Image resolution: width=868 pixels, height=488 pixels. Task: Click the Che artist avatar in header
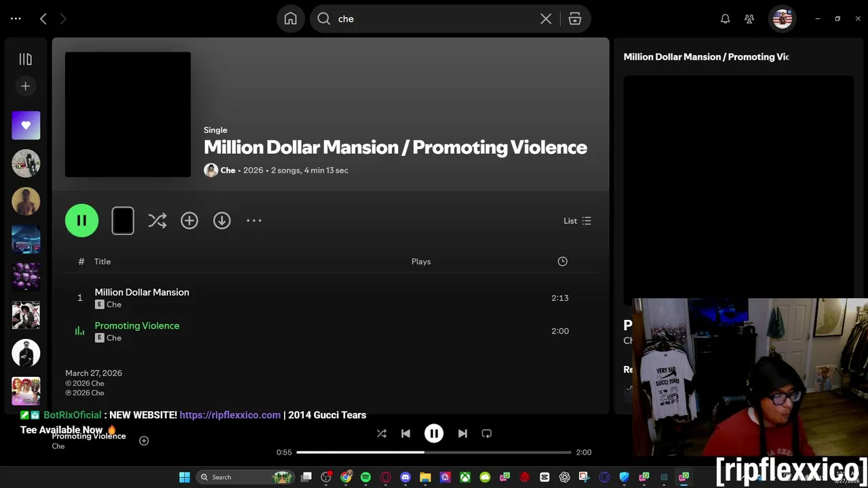[x=211, y=170]
